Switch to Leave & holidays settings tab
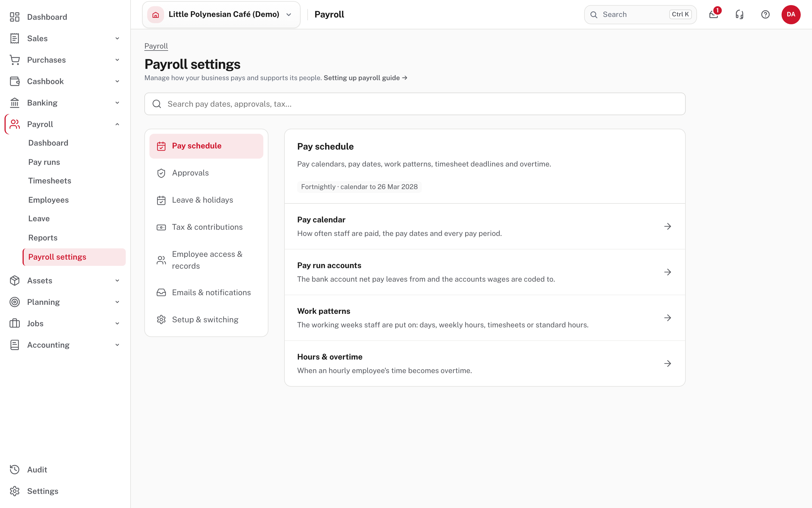 click(206, 200)
